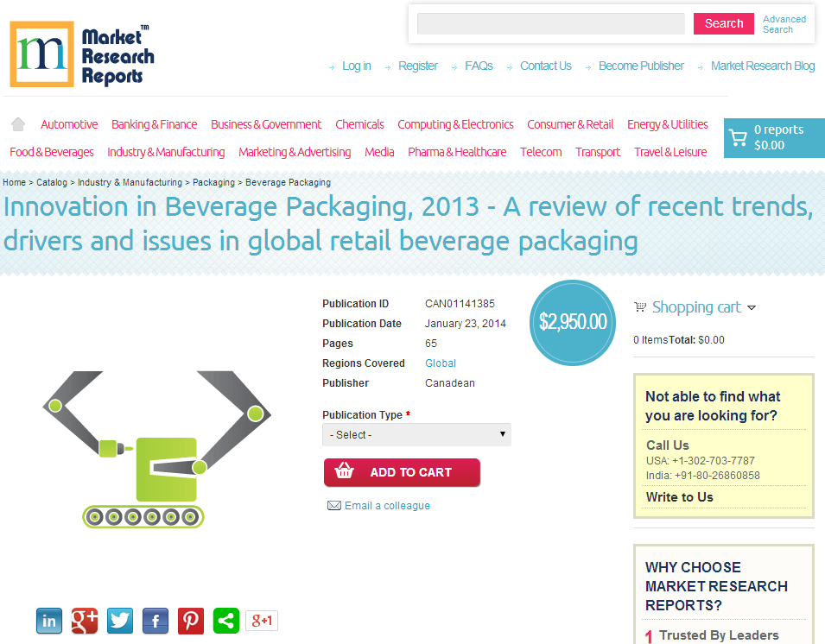Viewport: 825px width, 644px height.
Task: Expand Shopping cart dropdown arrow
Action: [752, 308]
